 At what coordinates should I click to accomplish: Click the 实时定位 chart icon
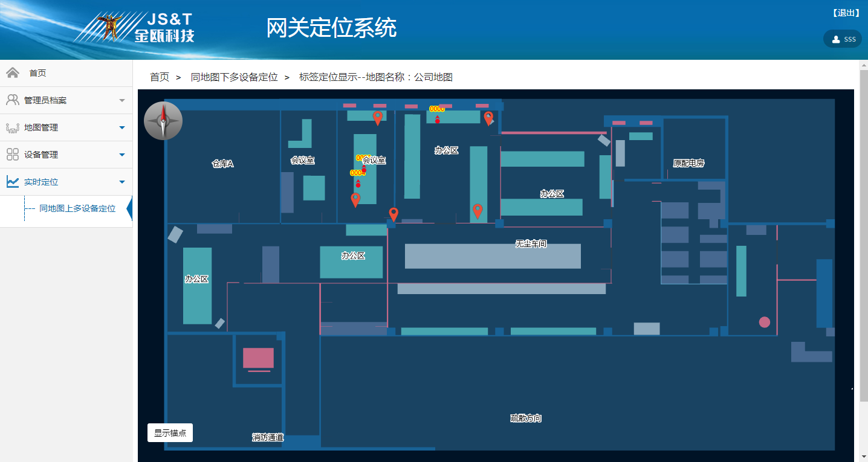tap(12, 182)
